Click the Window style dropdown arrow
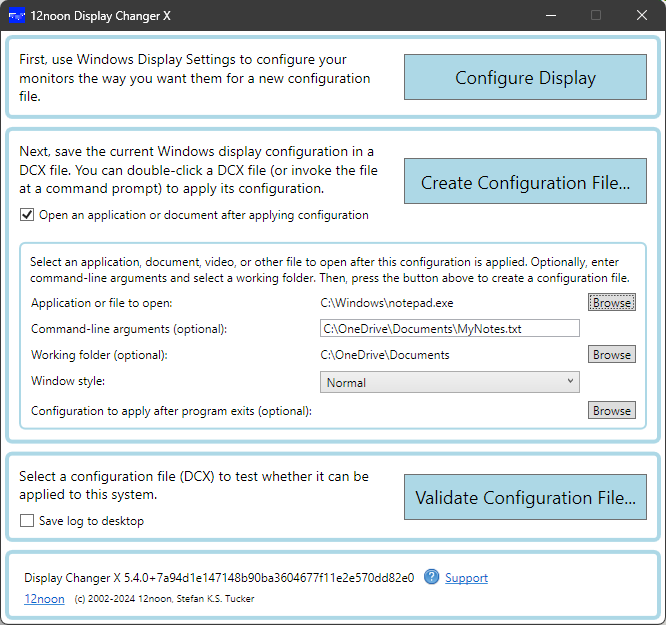This screenshot has width=666, height=625. 570,381
